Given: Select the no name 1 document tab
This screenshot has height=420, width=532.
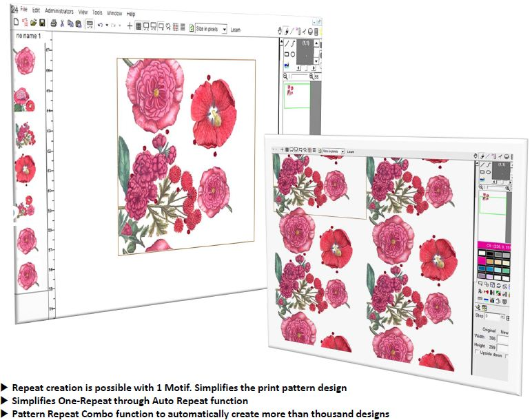Looking at the screenshot, I should [28, 36].
